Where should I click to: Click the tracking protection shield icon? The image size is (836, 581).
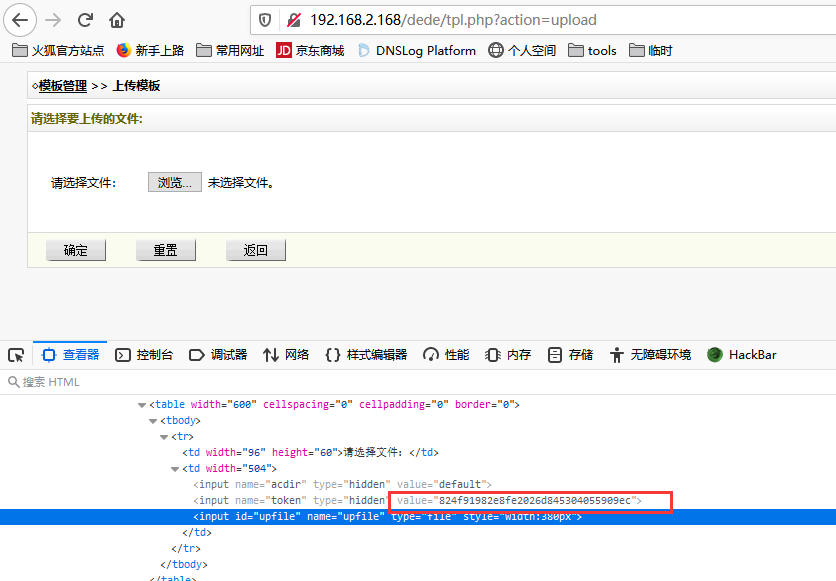(x=265, y=20)
